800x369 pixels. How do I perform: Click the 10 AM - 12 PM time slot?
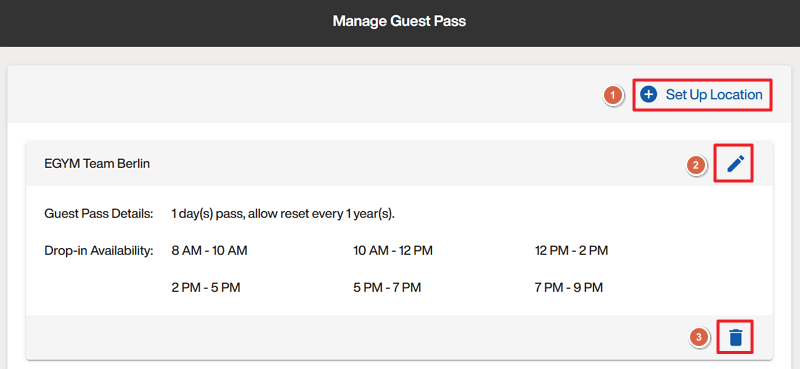(393, 251)
